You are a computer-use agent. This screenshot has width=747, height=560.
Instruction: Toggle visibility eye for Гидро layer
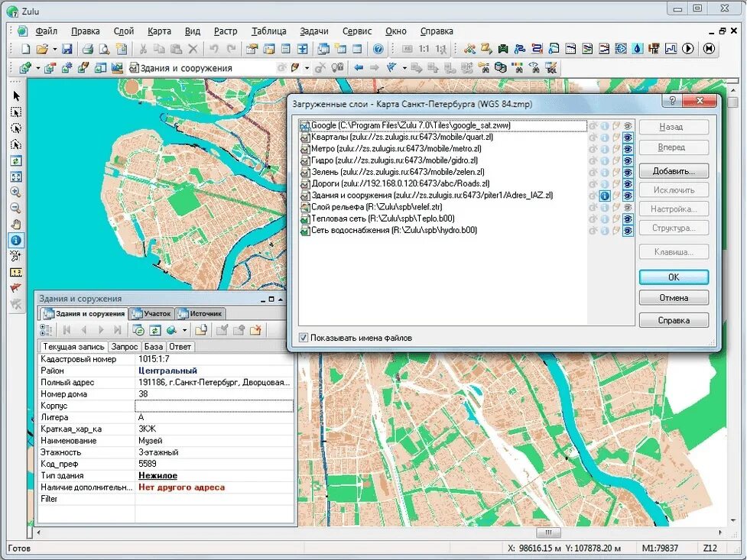(628, 161)
